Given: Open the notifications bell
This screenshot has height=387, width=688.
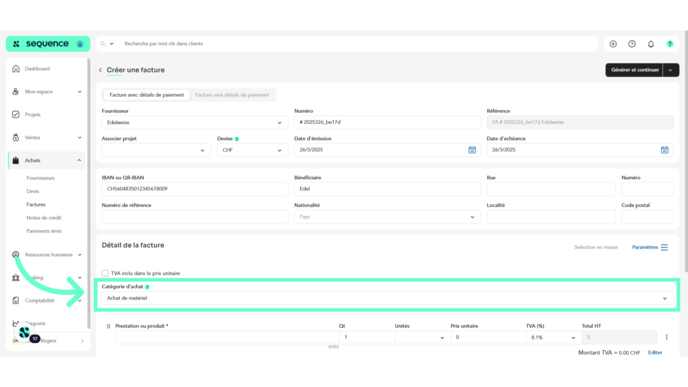Looking at the screenshot, I should tap(651, 44).
